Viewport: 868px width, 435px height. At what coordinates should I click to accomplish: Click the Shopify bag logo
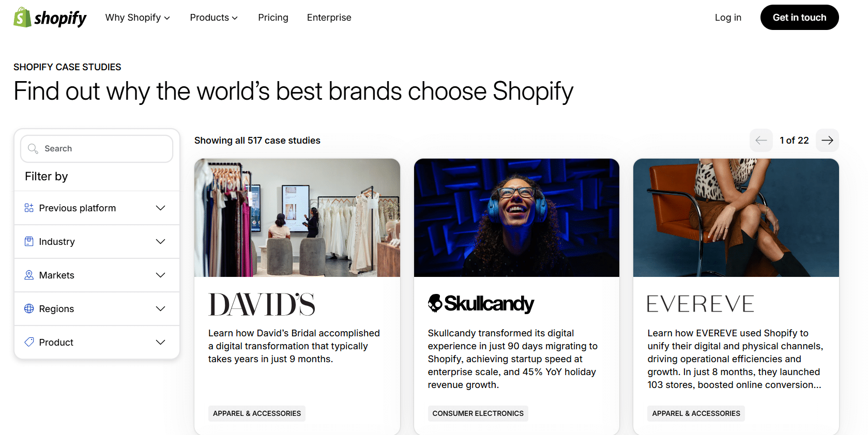22,17
